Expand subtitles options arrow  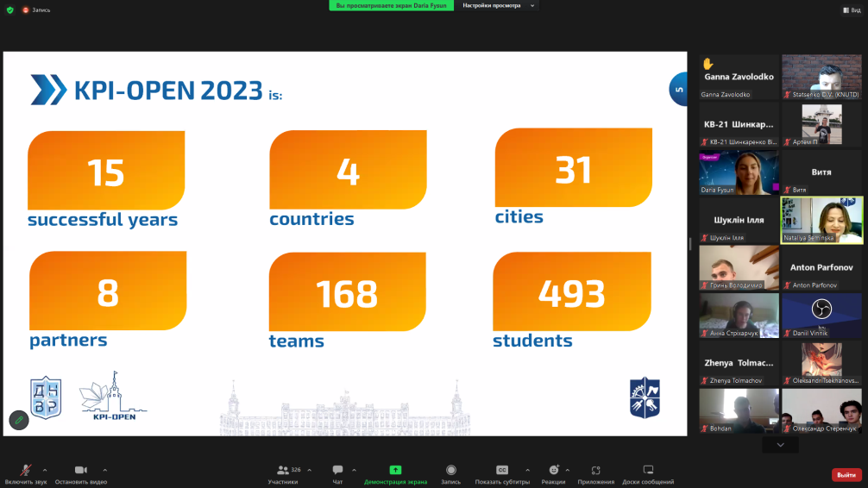(x=527, y=470)
